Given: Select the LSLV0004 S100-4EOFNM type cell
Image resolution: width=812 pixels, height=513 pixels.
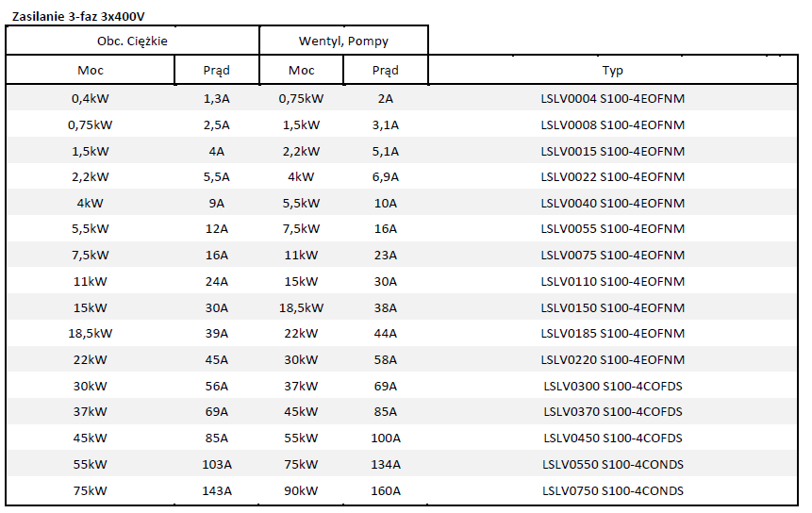Looking at the screenshot, I should 613,98.
